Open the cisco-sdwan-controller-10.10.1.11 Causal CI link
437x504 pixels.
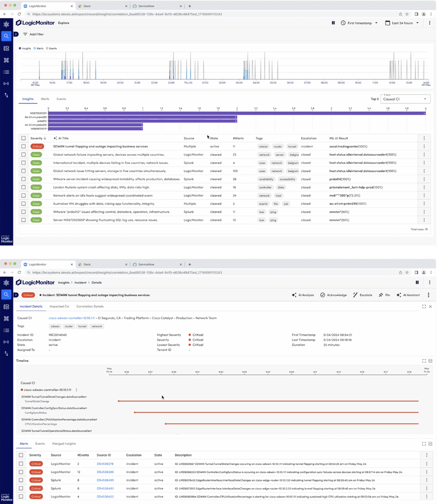tap(72, 318)
